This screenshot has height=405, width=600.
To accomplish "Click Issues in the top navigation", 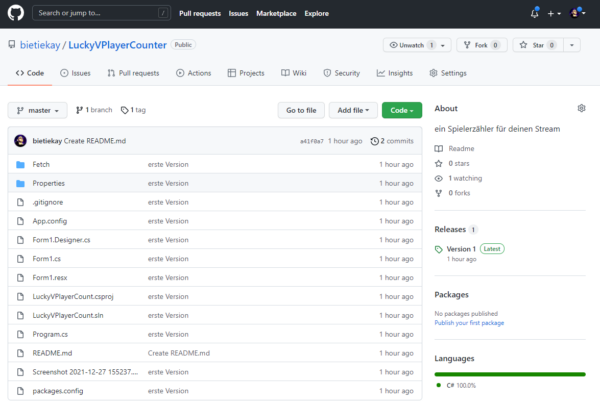I will click(238, 13).
